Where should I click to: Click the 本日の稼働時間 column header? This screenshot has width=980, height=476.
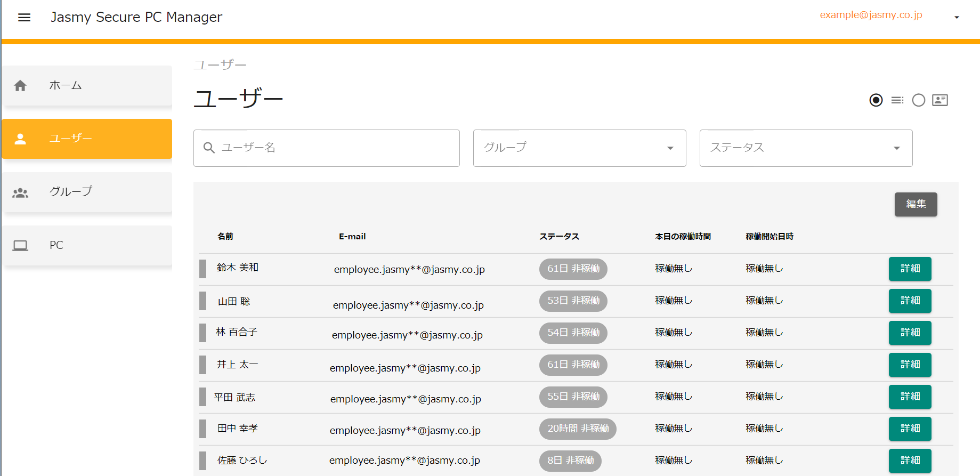683,237
